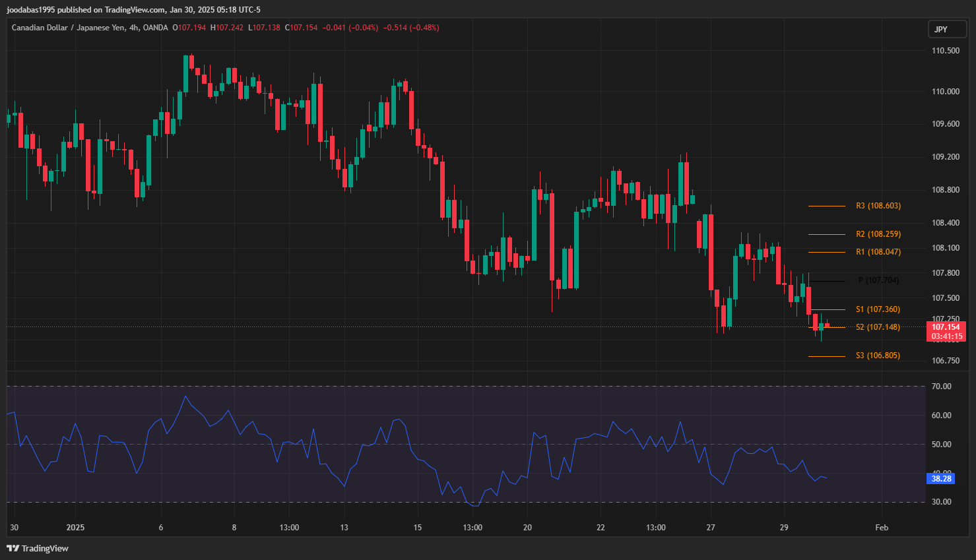Click the S2 (107.148) support label

[x=878, y=327]
